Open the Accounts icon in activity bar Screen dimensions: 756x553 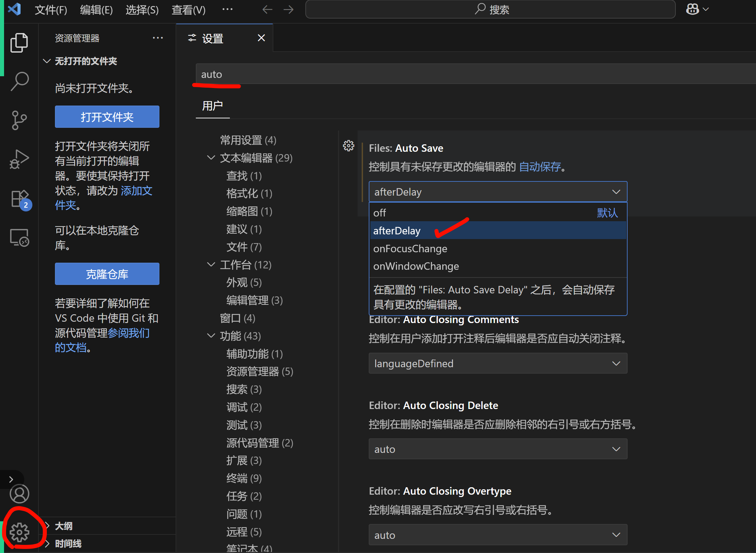[19, 494]
